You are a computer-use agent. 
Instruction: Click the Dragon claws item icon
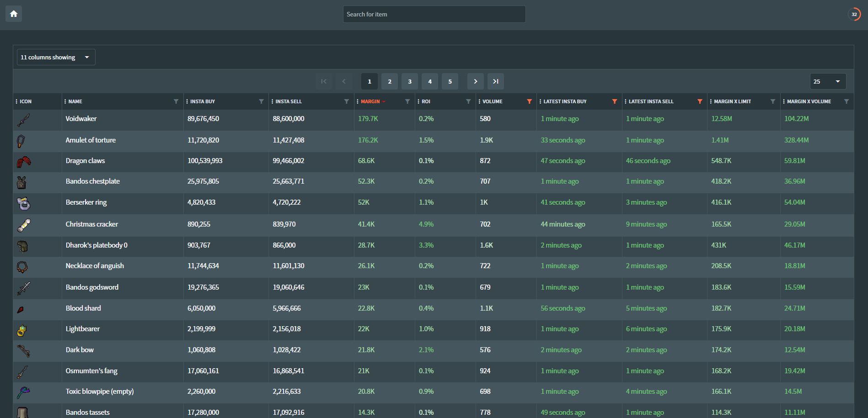coord(24,162)
